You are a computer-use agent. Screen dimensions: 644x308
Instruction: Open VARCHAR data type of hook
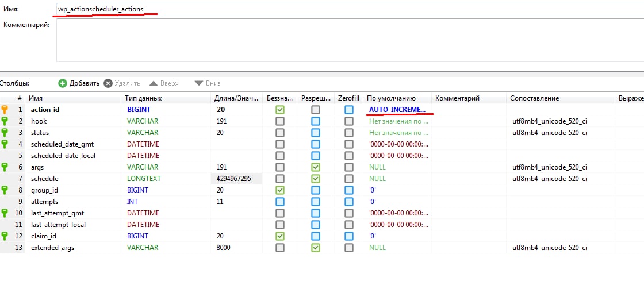143,121
